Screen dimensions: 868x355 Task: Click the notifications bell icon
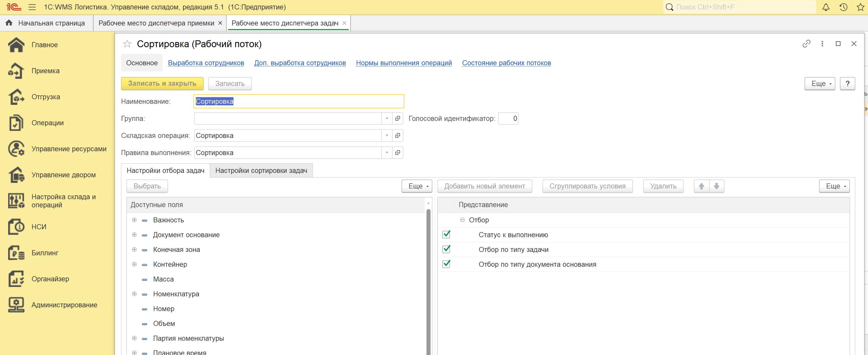click(826, 7)
